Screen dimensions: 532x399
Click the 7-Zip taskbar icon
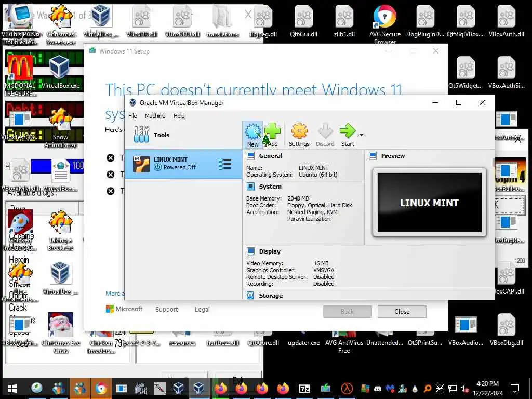tap(304, 388)
